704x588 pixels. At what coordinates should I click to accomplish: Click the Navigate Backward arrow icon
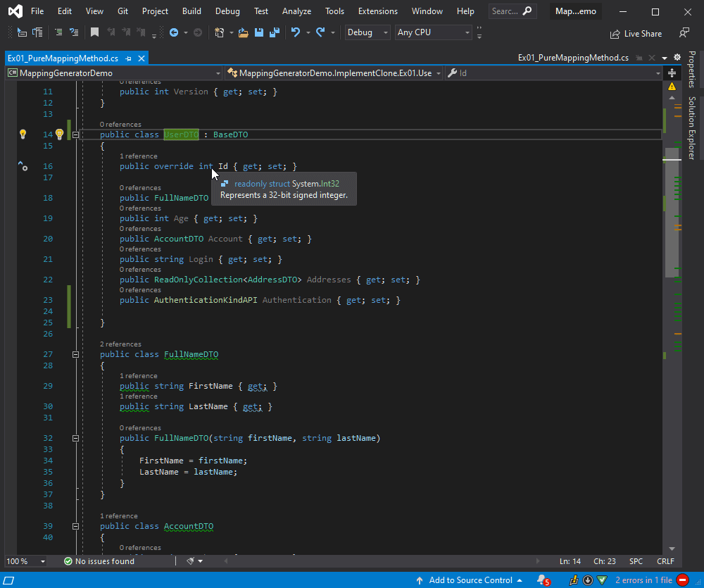pyautogui.click(x=174, y=32)
